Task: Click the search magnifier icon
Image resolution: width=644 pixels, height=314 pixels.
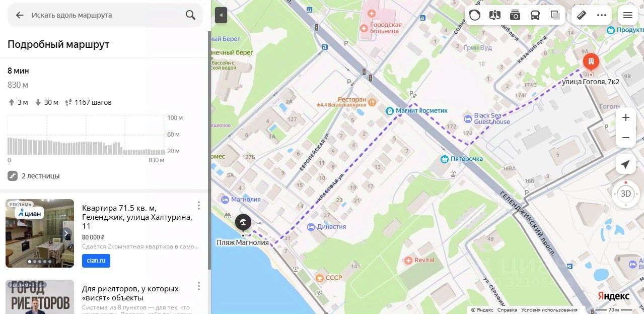Action: click(190, 15)
